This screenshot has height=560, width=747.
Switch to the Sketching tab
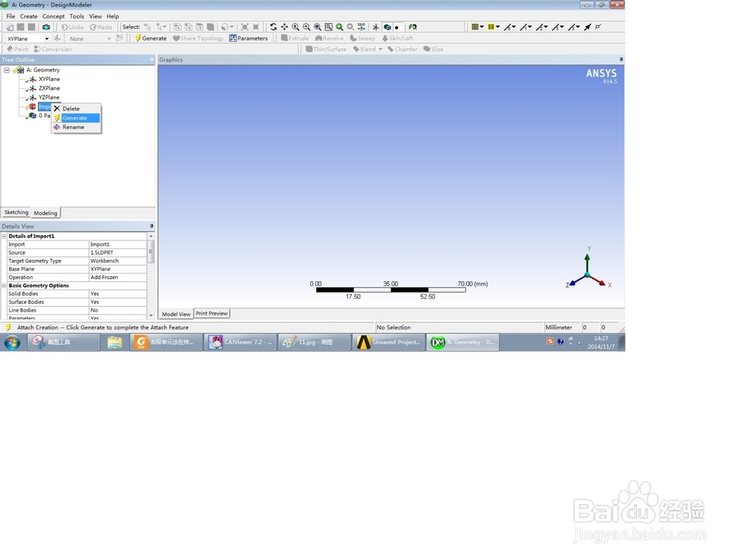coord(16,212)
